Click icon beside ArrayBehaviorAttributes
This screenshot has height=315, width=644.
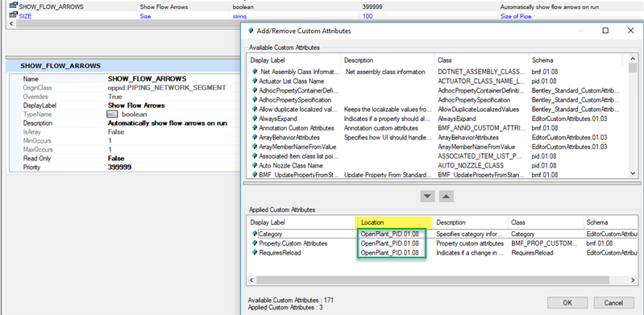pyautogui.click(x=254, y=137)
